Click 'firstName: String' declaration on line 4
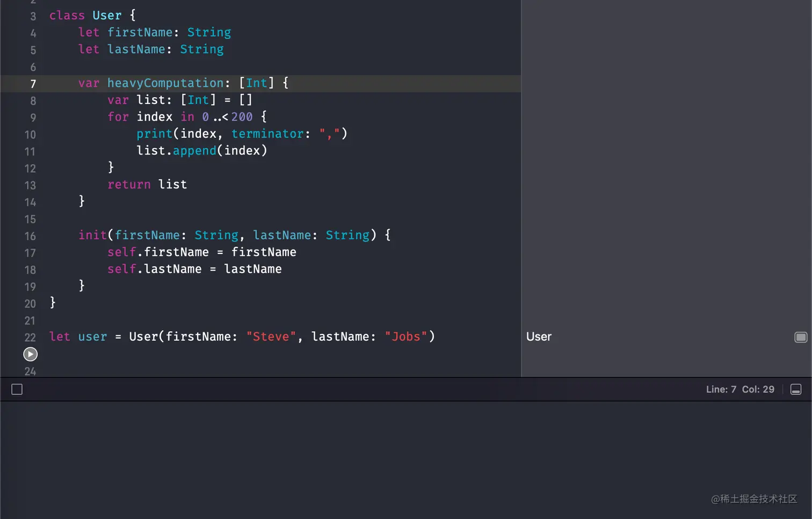This screenshot has width=812, height=519. pyautogui.click(x=169, y=33)
